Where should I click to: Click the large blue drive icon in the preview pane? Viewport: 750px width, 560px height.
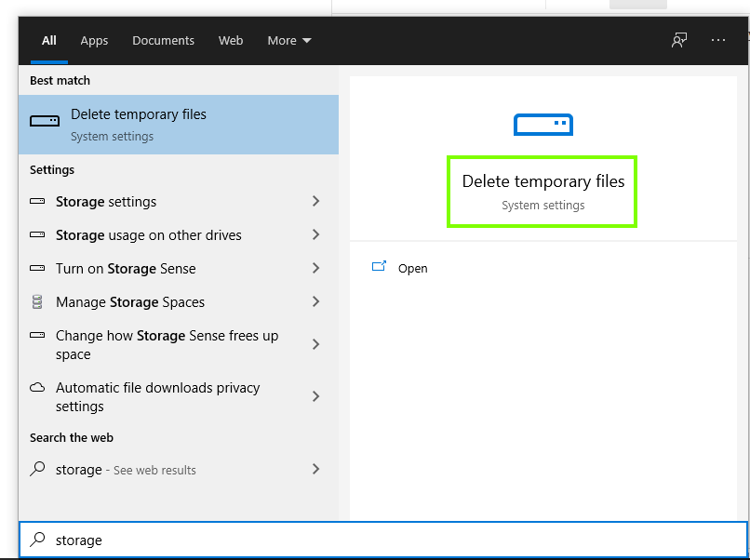click(x=543, y=124)
